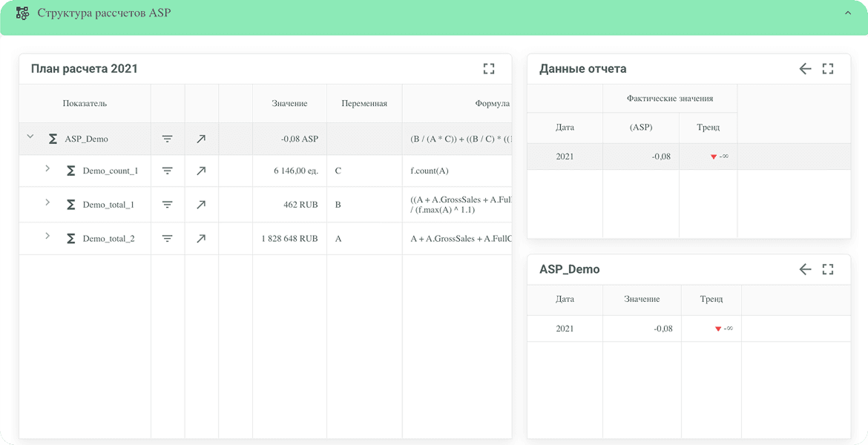The image size is (868, 445).
Task: Click the arrow link icon for ASP_Demo row
Action: click(201, 139)
